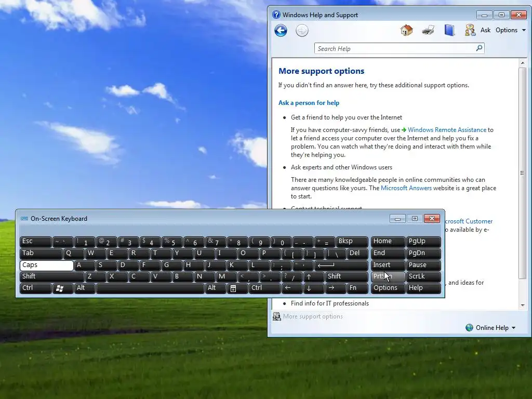Click the PrtScn key
532x399 pixels.
pyautogui.click(x=388, y=277)
